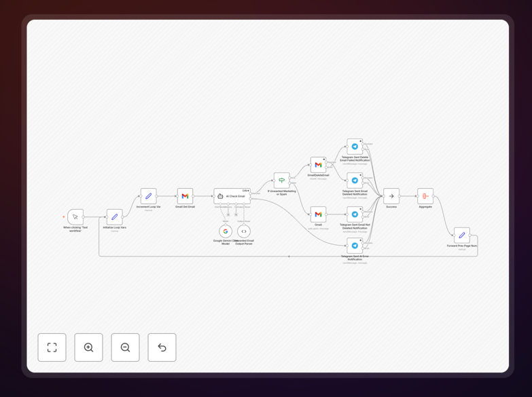Click the 'Success' node label
This screenshot has width=532, height=397.
coord(391,207)
